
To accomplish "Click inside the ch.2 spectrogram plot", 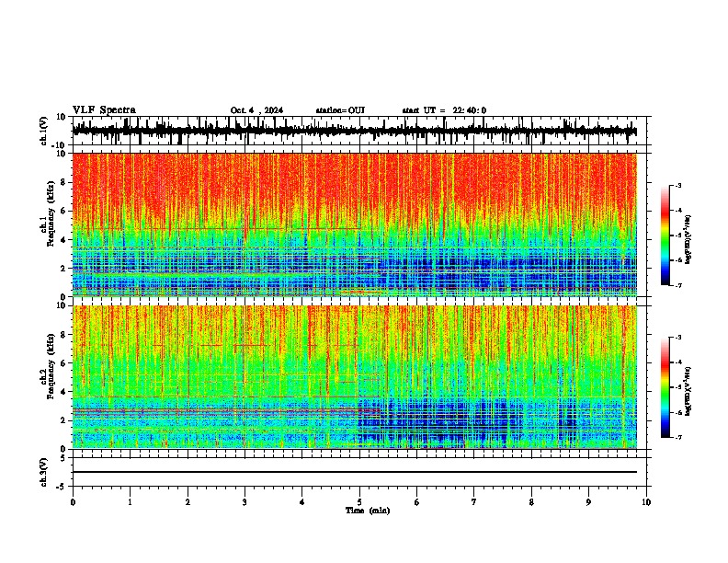I will [x=355, y=377].
